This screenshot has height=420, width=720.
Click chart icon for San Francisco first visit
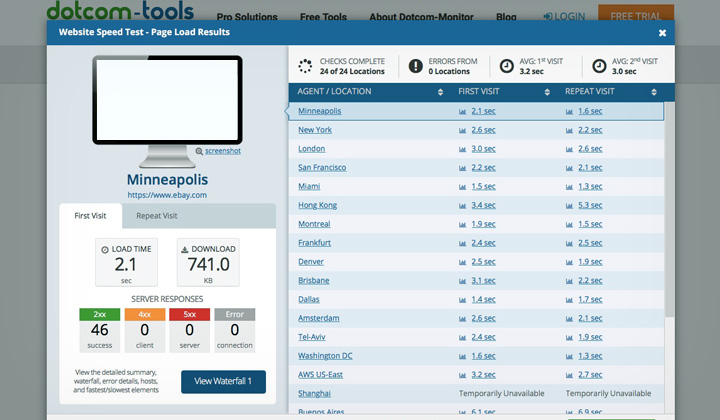[462, 168]
